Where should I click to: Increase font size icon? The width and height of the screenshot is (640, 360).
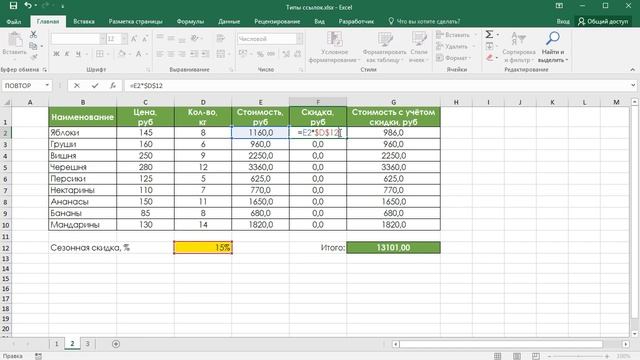134,39
